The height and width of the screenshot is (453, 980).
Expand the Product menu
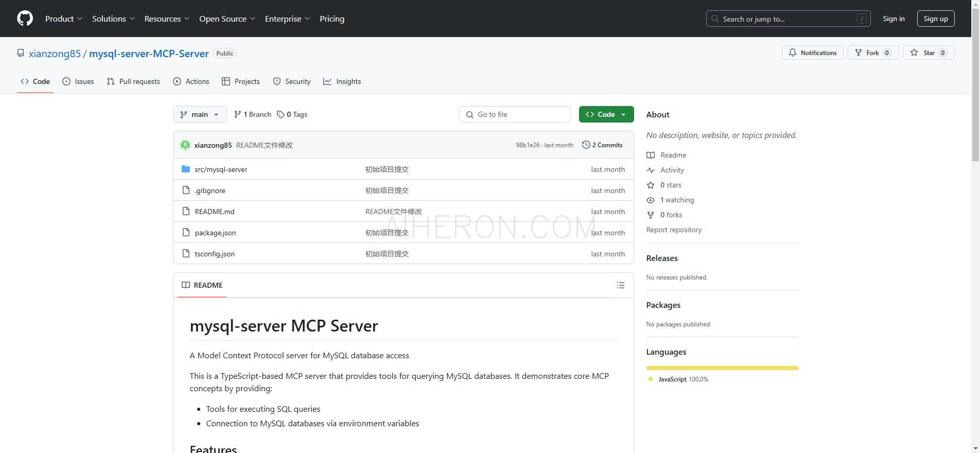tap(63, 19)
